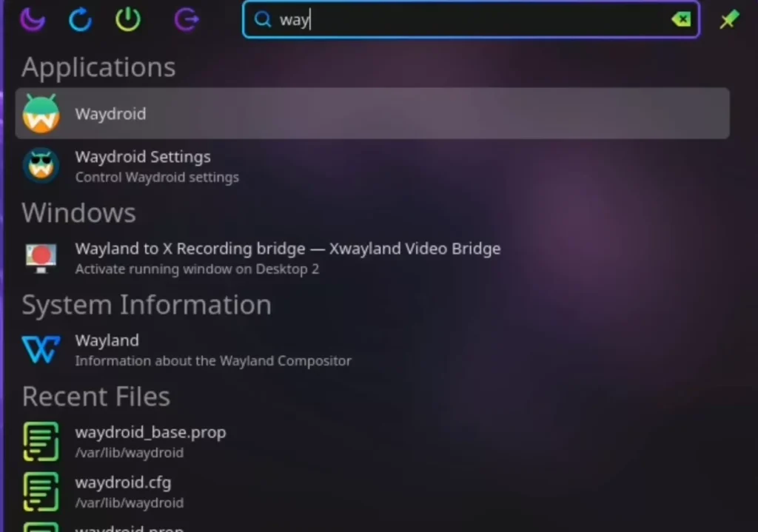
Task: Click the moon-shaped Sleep icon
Action: coord(32,20)
